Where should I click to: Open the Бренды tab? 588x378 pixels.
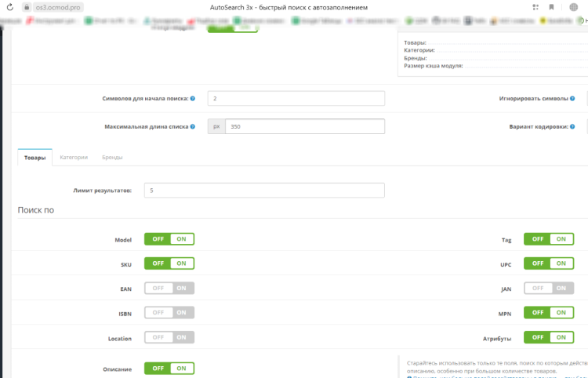(x=112, y=158)
